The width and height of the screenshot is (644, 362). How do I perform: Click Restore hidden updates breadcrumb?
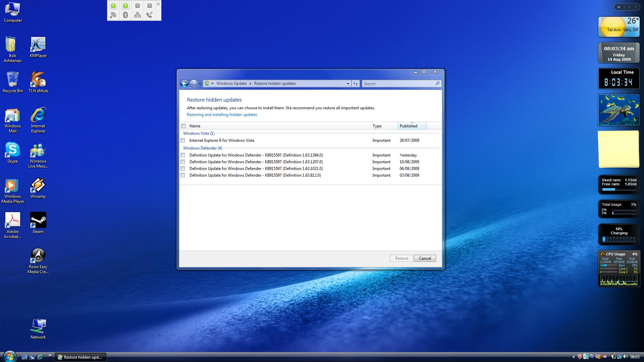(275, 83)
